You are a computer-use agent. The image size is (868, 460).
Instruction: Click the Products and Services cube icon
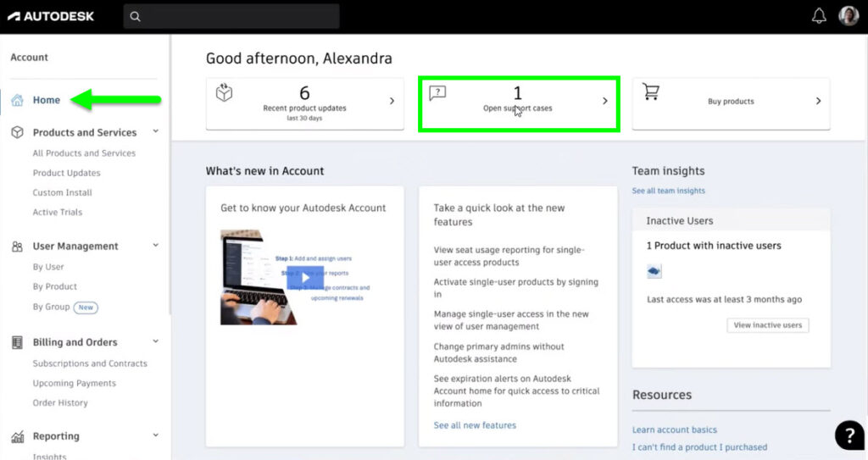17,132
